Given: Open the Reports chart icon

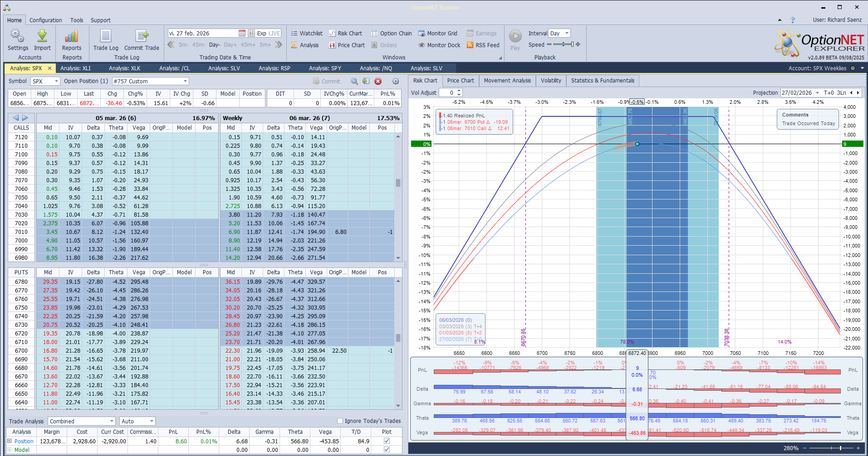Looking at the screenshot, I should 72,36.
